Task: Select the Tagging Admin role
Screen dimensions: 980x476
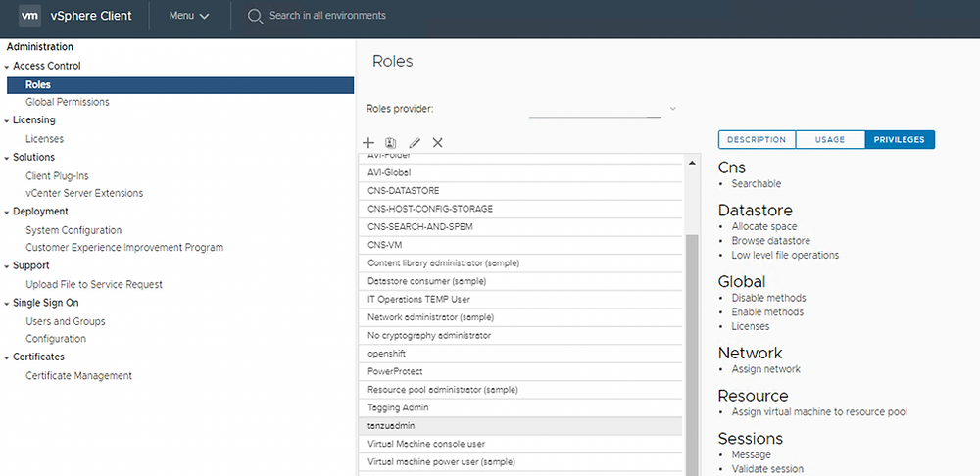Action: (x=520, y=407)
